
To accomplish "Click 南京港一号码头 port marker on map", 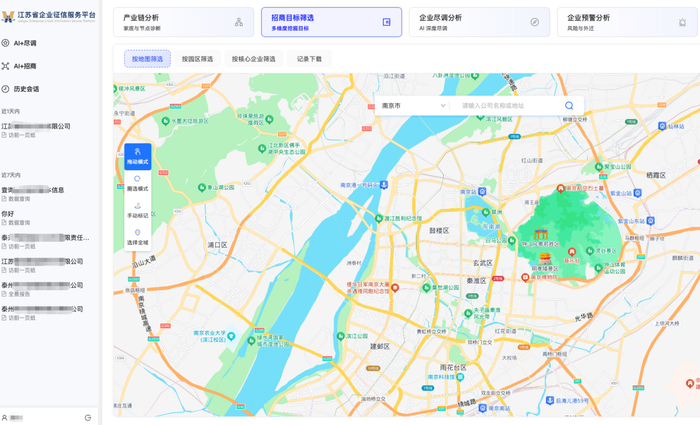I will click(384, 185).
